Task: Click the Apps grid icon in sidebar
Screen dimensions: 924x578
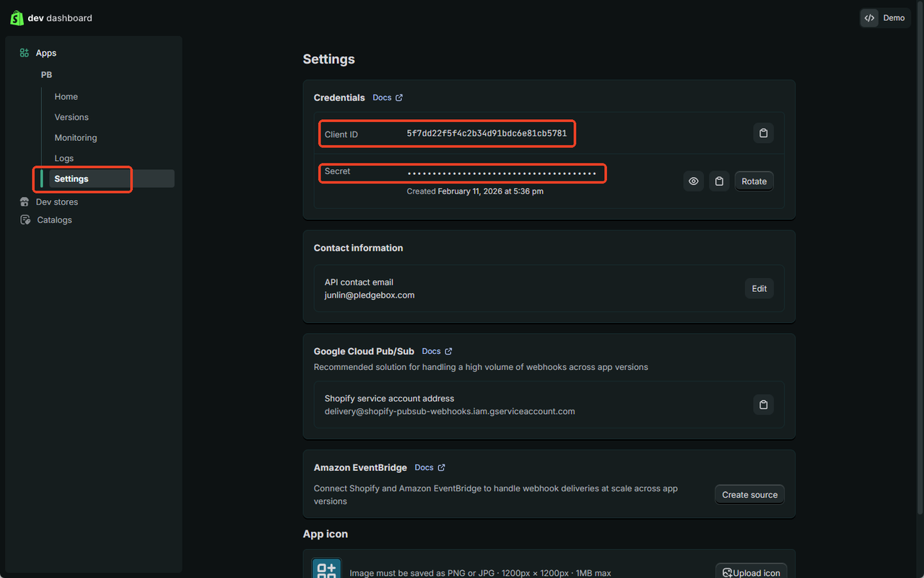Action: point(25,53)
